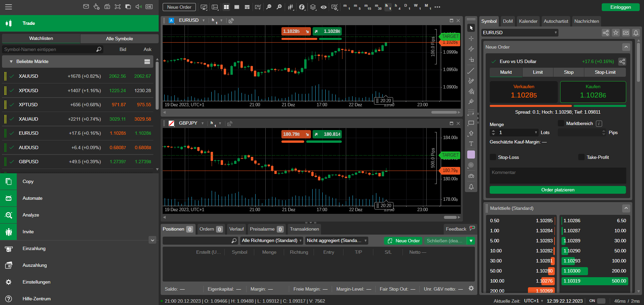Enable the Take-Profit checkbox

[581, 157]
